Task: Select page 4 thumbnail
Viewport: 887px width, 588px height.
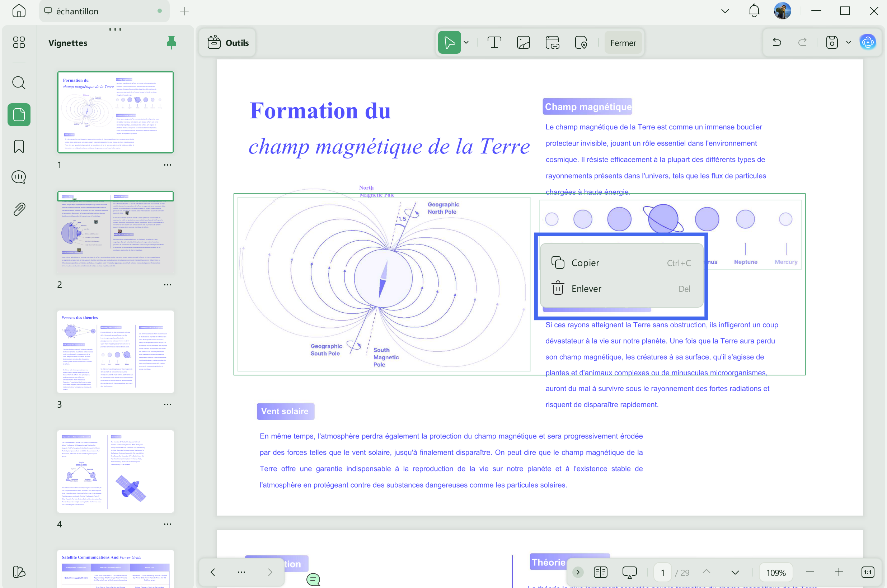Action: pyautogui.click(x=116, y=471)
